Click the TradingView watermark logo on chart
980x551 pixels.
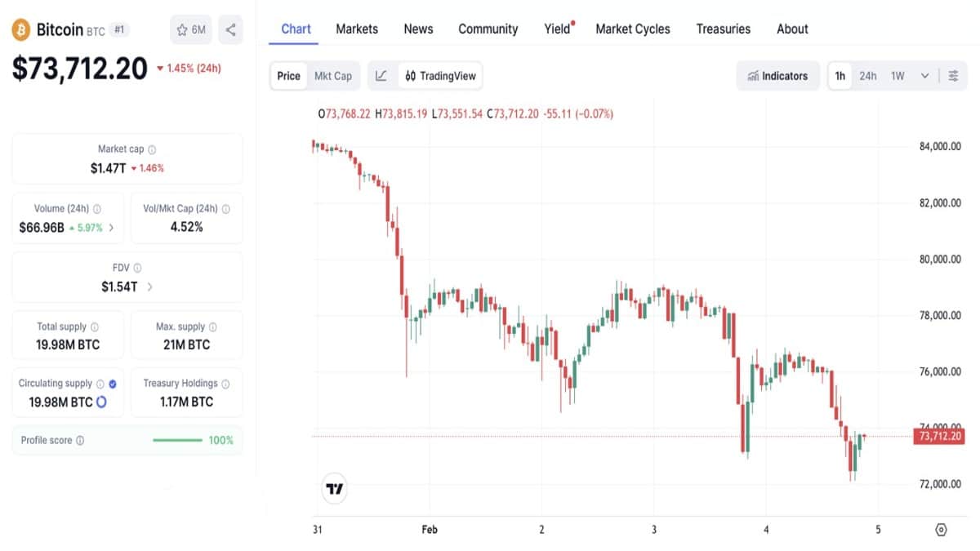point(334,488)
